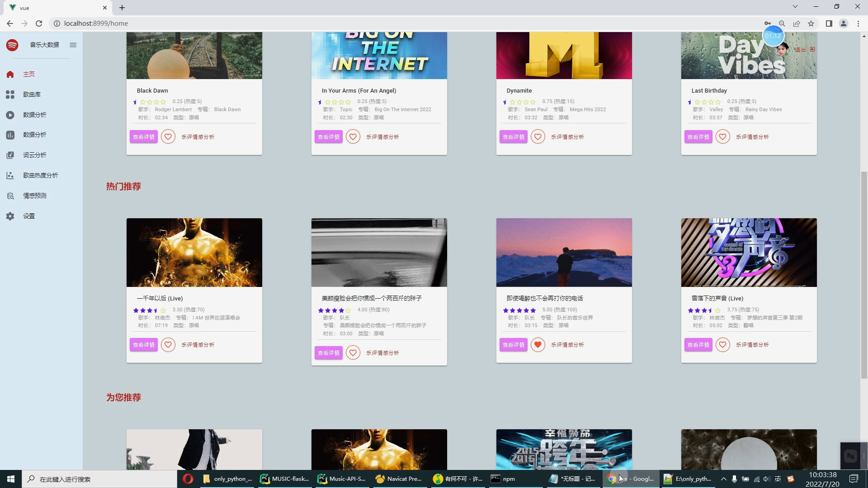Show hidden system tray icons chevron

point(723,479)
